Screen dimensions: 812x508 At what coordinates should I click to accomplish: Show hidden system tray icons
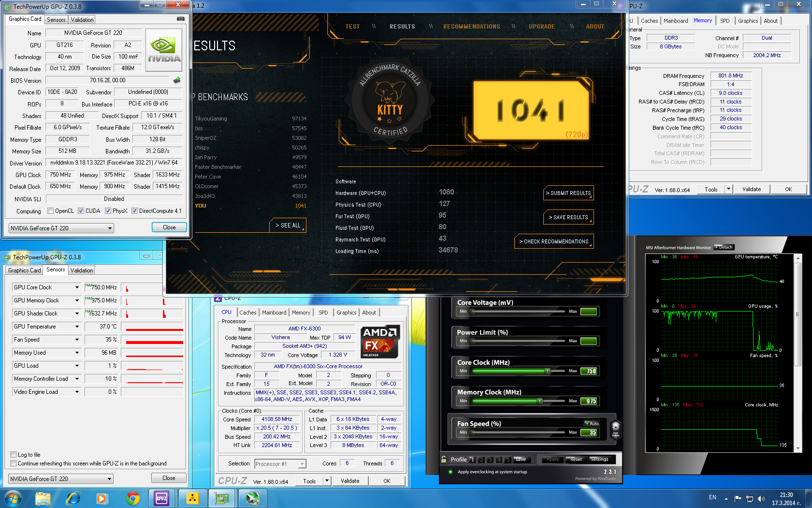726,498
